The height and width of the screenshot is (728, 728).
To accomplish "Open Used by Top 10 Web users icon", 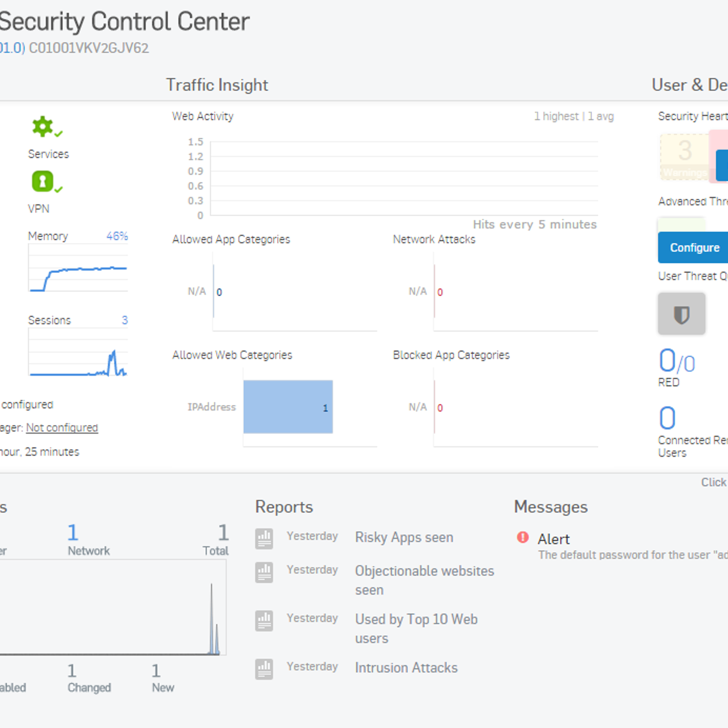I will pos(264,621).
